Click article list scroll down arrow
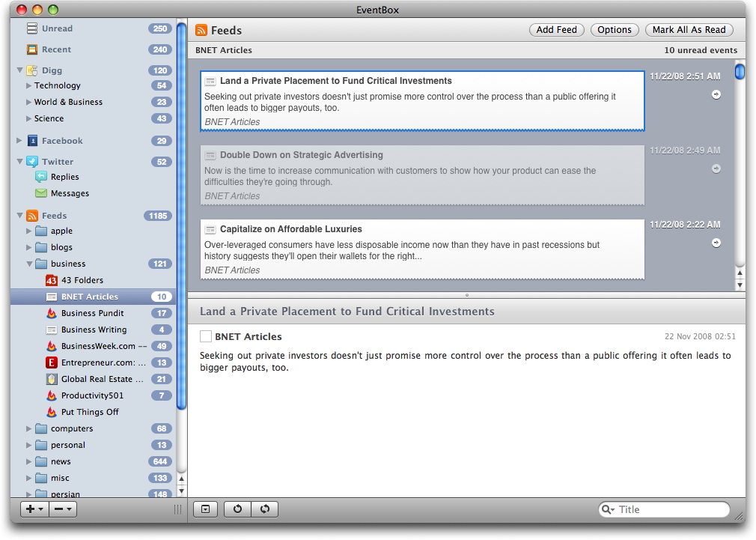The height and width of the screenshot is (540, 756). tap(740, 285)
